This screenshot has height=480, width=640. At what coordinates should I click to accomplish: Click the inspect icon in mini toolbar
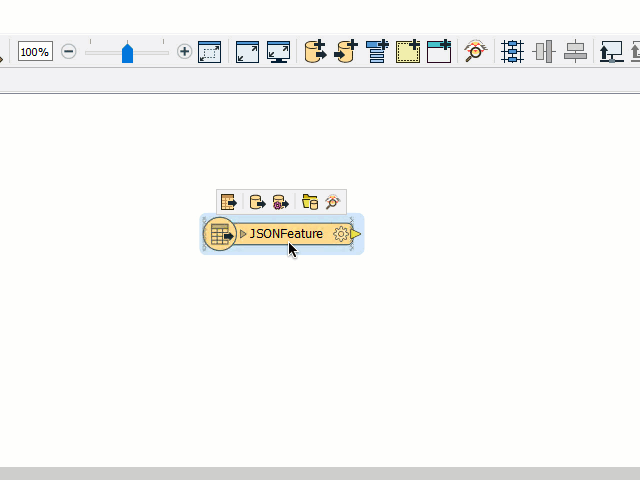333,202
